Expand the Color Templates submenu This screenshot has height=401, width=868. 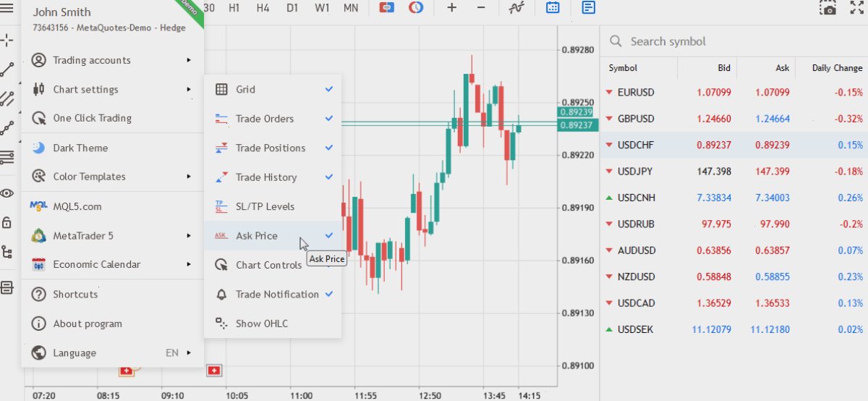click(x=112, y=177)
